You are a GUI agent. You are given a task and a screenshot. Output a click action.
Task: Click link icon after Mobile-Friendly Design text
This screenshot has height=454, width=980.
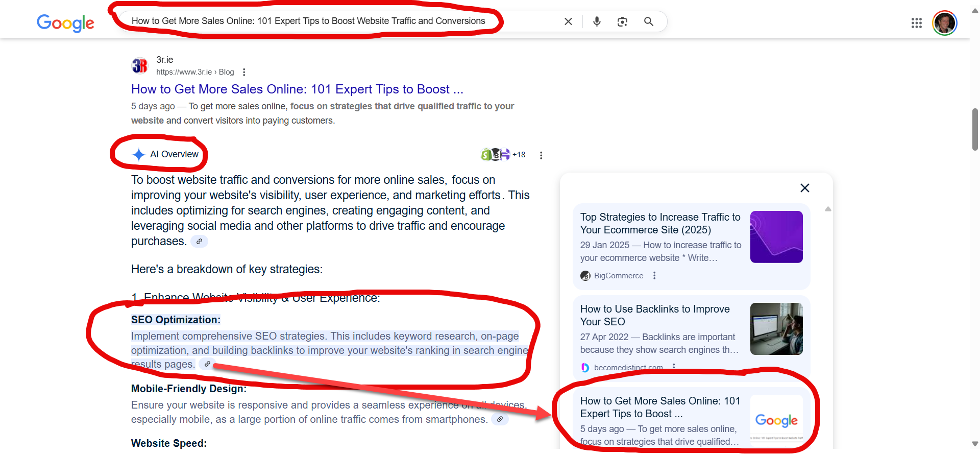(x=500, y=419)
